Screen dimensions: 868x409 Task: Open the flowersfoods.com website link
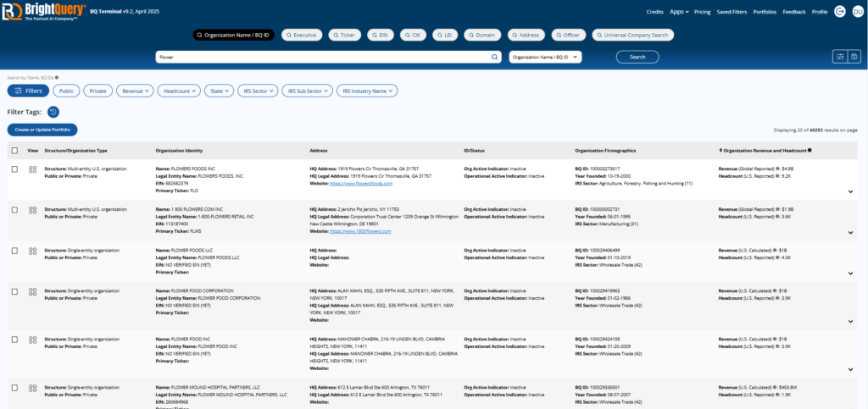tap(361, 183)
